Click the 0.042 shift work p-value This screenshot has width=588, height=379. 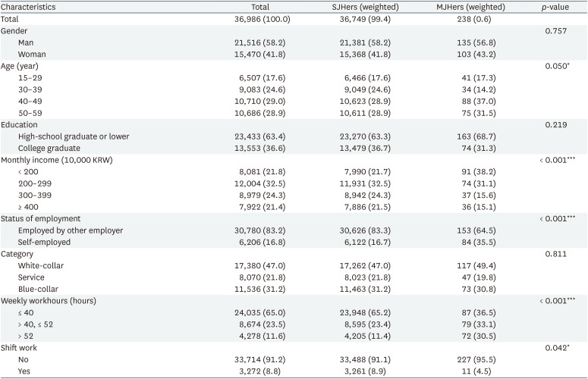click(557, 348)
